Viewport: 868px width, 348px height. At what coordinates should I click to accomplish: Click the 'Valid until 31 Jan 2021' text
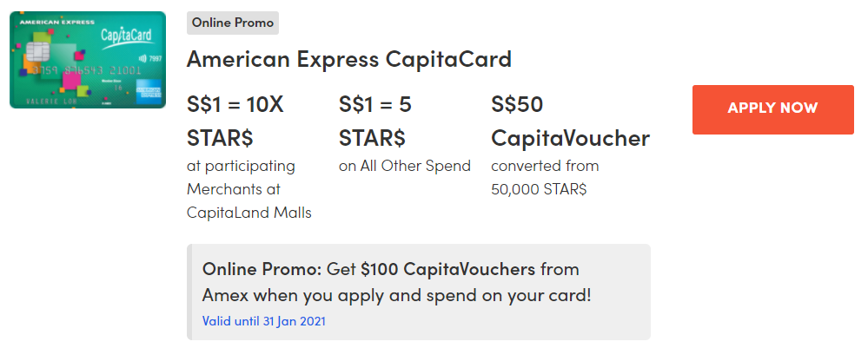coord(263,320)
